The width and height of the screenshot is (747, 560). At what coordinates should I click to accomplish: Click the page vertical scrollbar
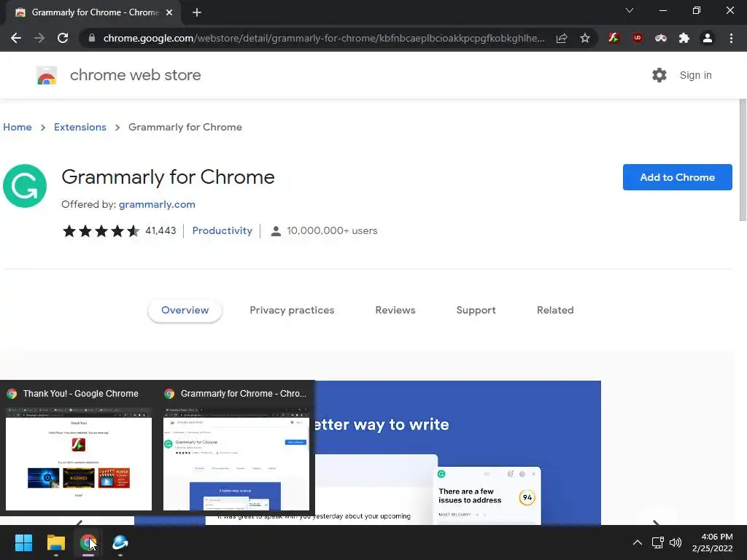tap(743, 160)
